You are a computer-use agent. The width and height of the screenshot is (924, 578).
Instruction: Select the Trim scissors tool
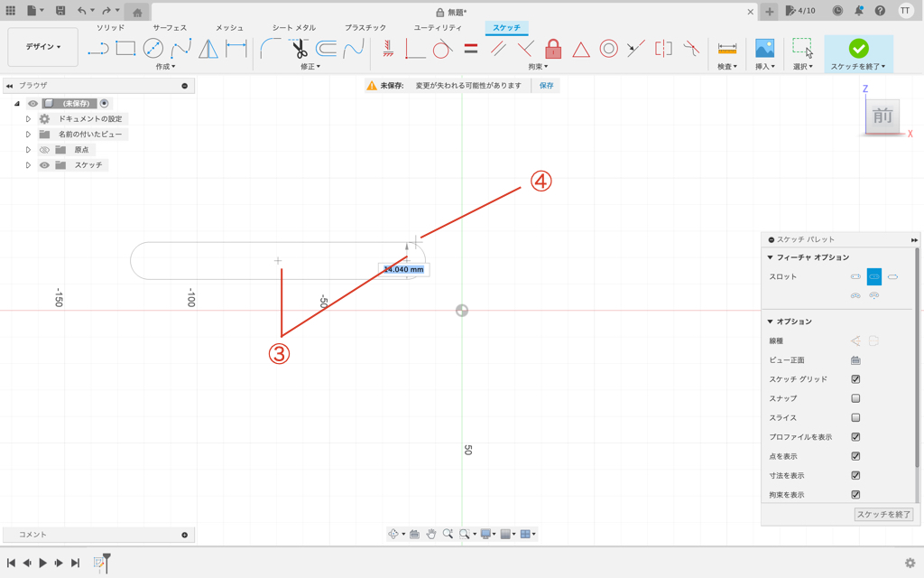pos(299,49)
